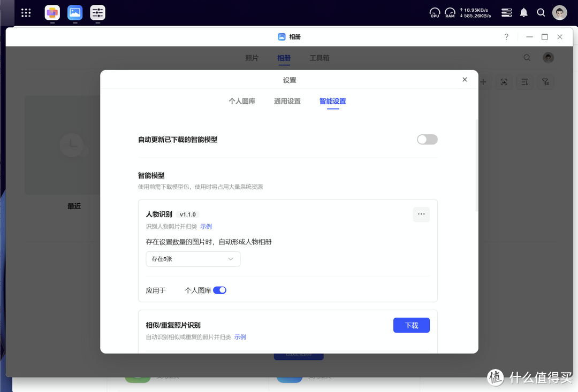The width and height of the screenshot is (578, 392).
Task: Click the image recognition search icon in toolbar
Action: pos(504,81)
